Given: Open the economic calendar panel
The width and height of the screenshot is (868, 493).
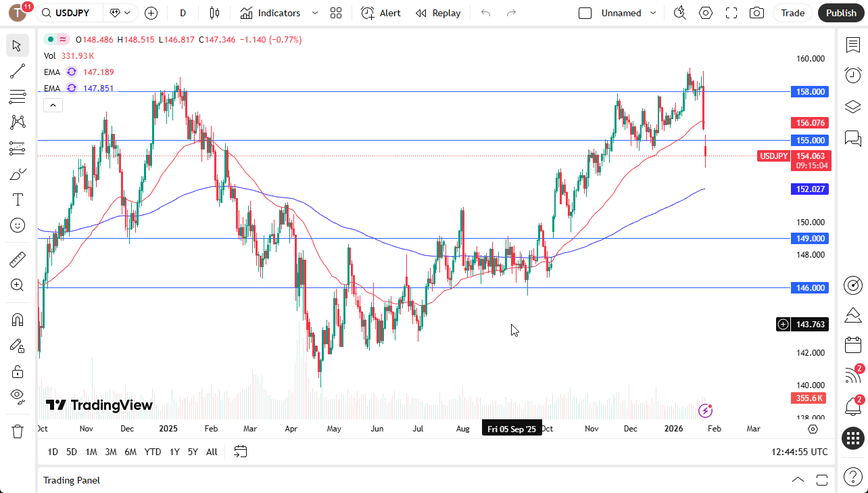Looking at the screenshot, I should pyautogui.click(x=853, y=345).
